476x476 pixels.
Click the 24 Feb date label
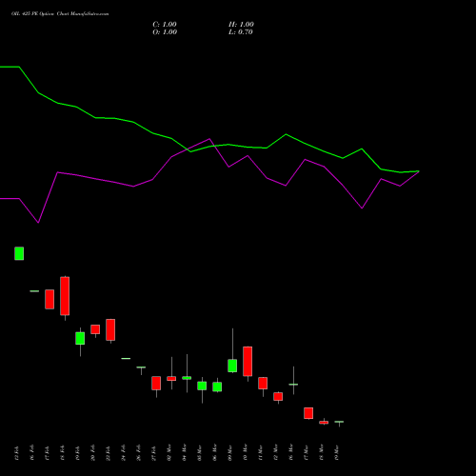point(124,453)
